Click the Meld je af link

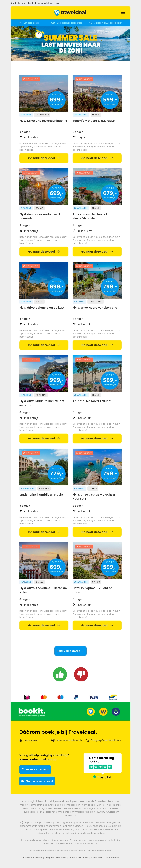pyautogui.click(x=54, y=3)
